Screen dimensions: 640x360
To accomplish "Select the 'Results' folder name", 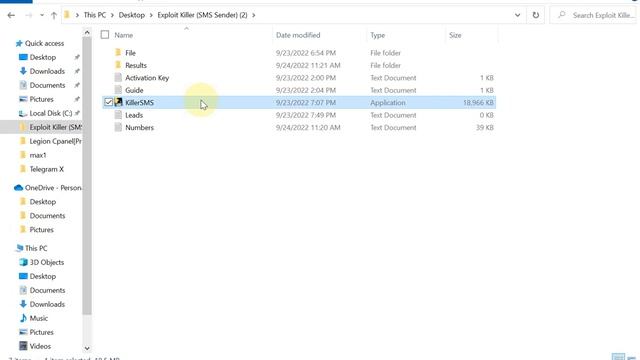I will coord(136,65).
